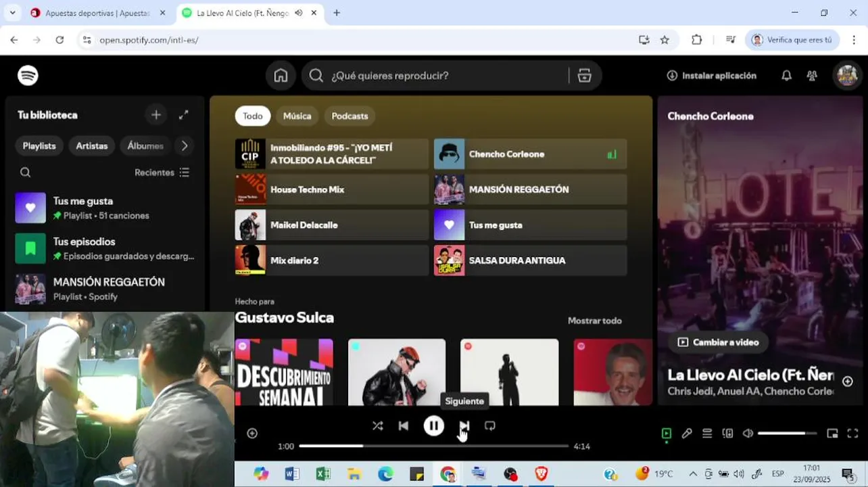868x487 pixels.
Task: Mute the player volume
Action: coord(748,434)
